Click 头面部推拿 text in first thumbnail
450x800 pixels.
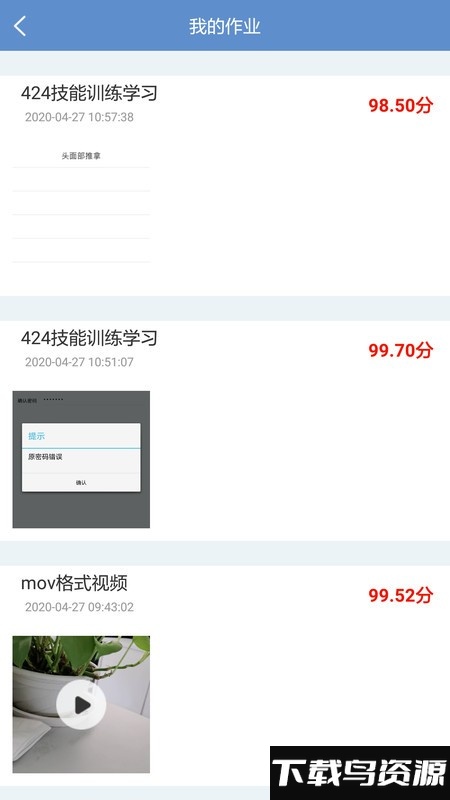click(x=81, y=156)
